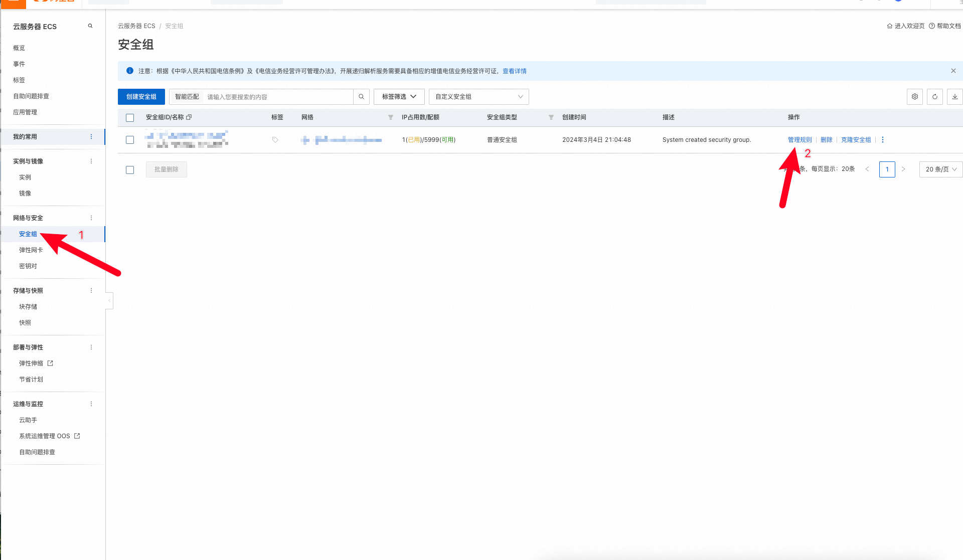Image resolution: width=963 pixels, height=560 pixels.
Task: Open 自助问题排查 near top of sidebar
Action: click(31, 96)
